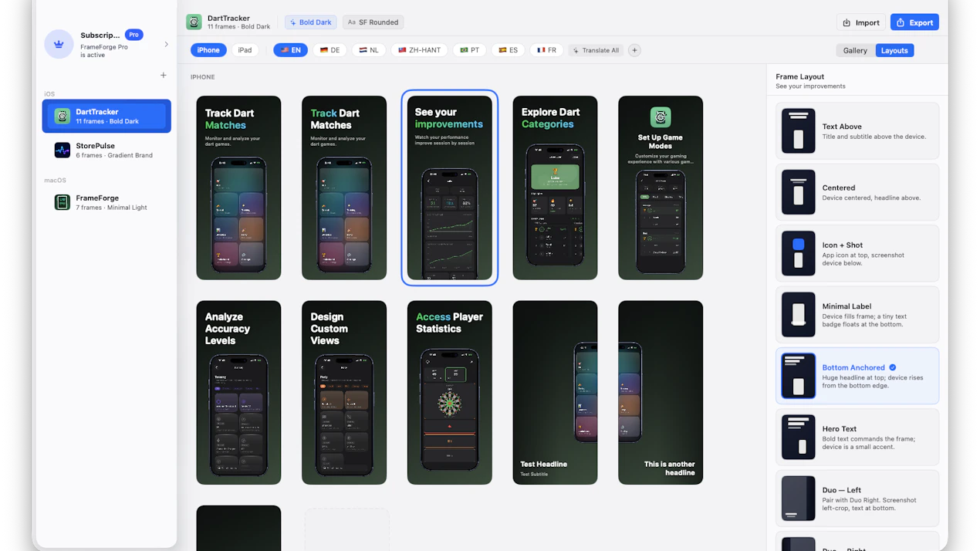Click the Export button
This screenshot has height=551, width=980.
(x=914, y=22)
